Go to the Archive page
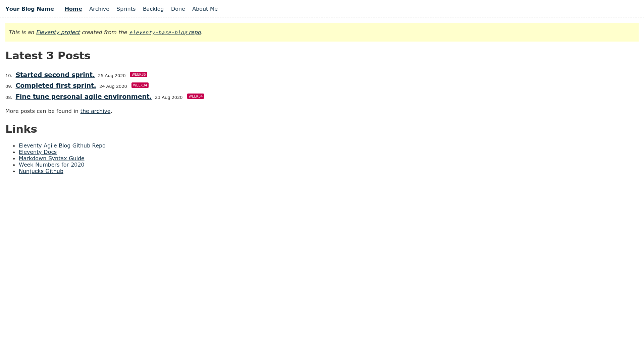Viewport: 644px width, 362px height. click(x=99, y=9)
